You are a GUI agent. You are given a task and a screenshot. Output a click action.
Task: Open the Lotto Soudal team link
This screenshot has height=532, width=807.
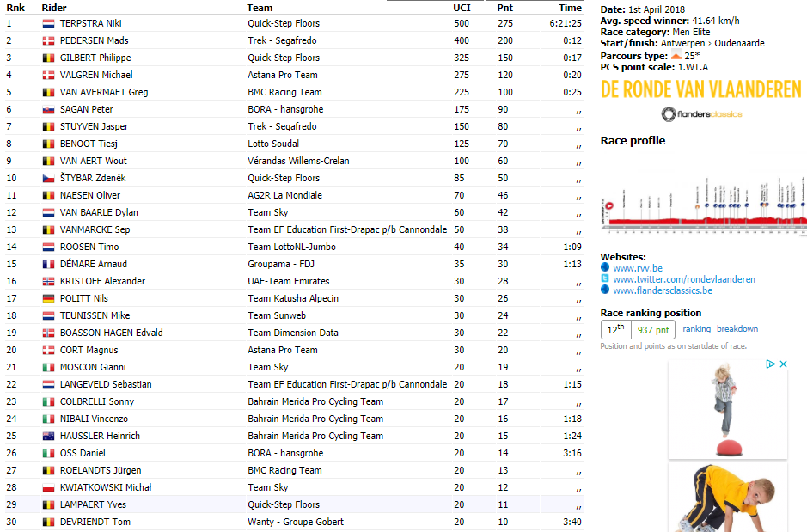273,144
